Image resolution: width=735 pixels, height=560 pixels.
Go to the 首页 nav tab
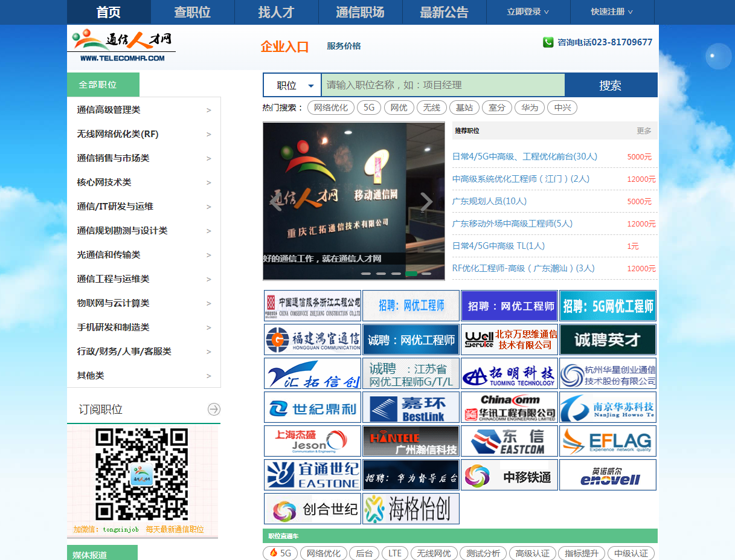coord(109,12)
